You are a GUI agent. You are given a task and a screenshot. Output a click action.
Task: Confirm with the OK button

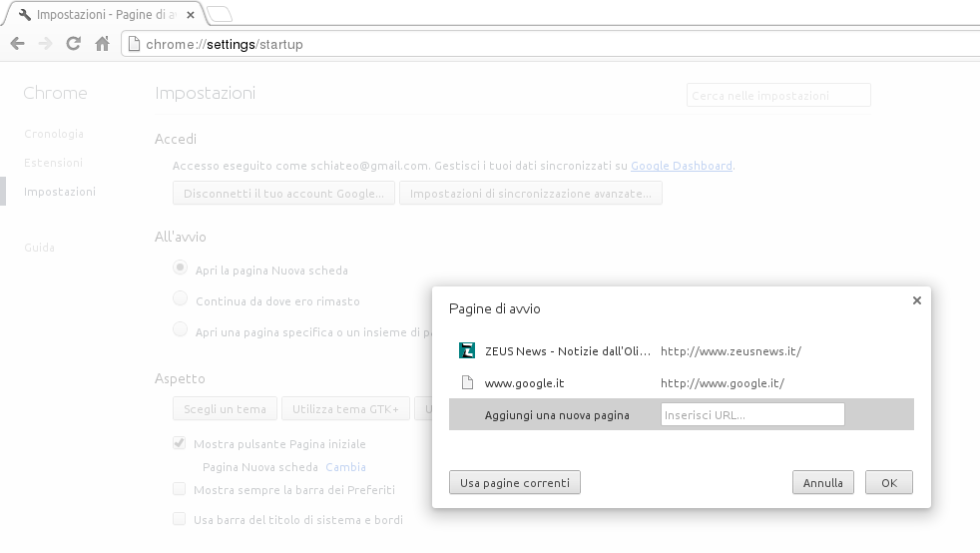click(x=889, y=482)
